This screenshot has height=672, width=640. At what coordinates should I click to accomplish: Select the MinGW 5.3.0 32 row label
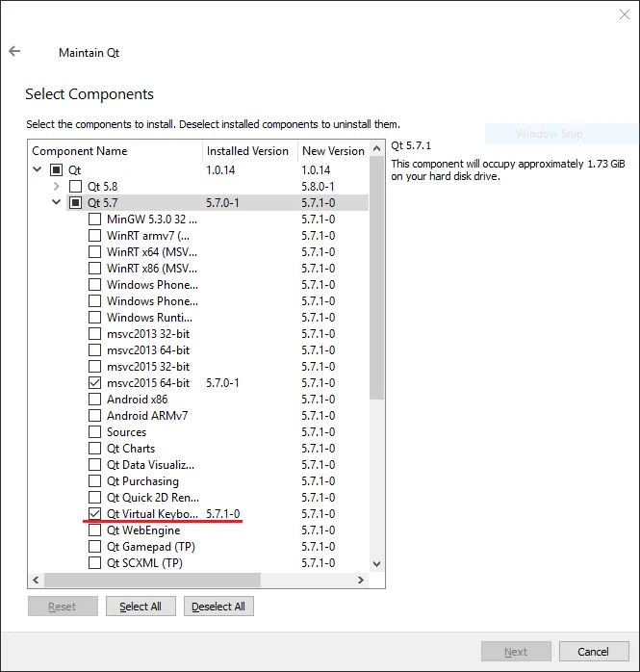pos(152,219)
